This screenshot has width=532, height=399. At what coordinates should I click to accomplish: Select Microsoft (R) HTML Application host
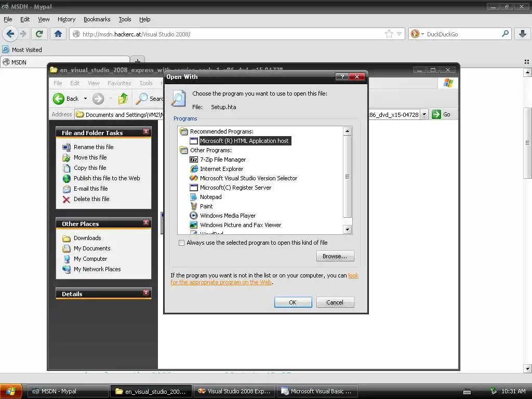(244, 141)
